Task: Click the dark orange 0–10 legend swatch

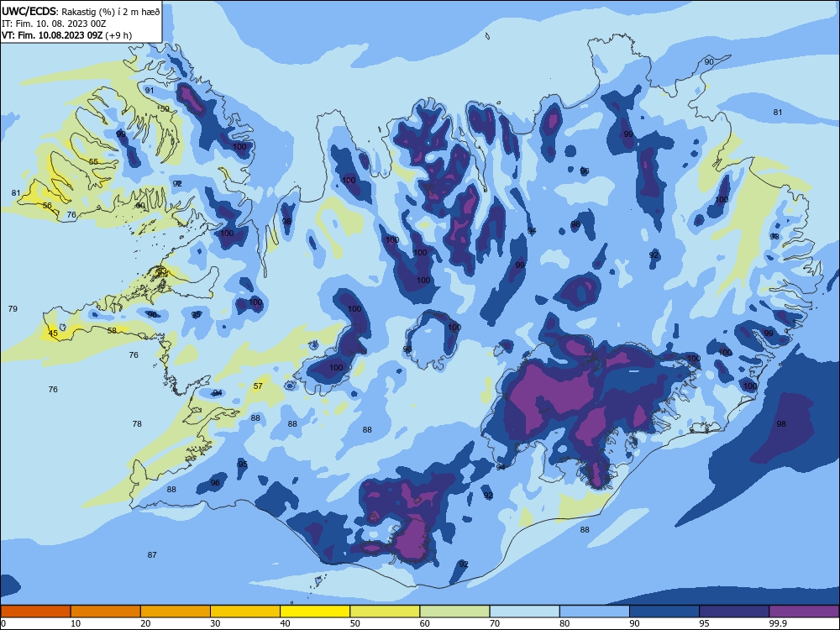Action: (35, 612)
